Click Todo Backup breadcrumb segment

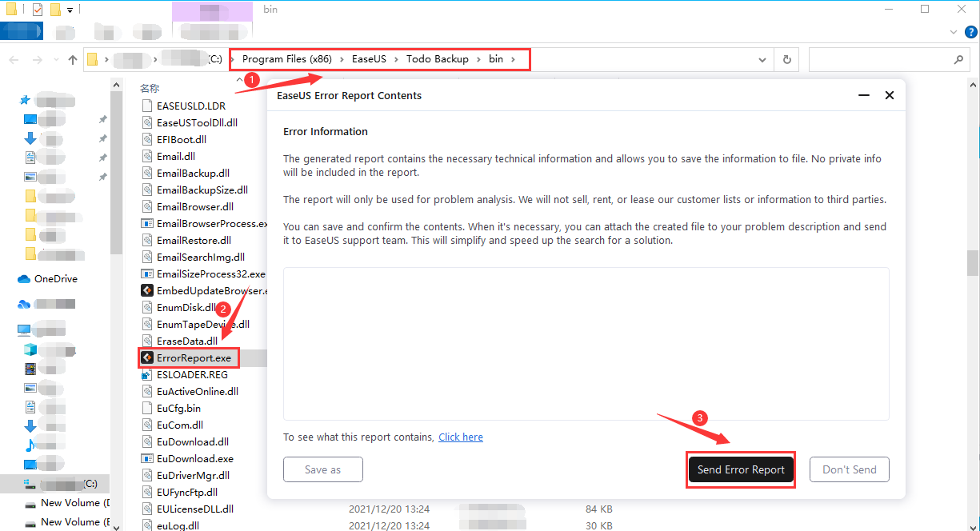[437, 59]
